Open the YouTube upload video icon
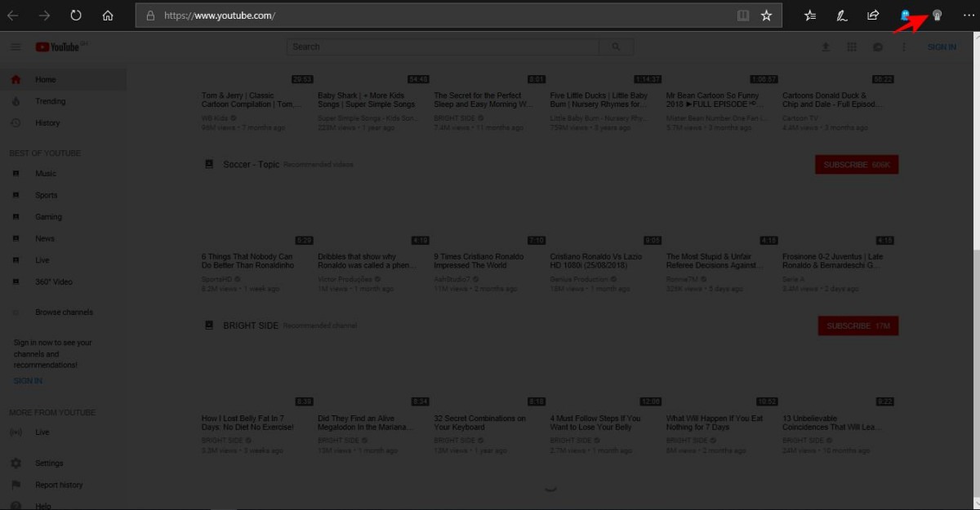980x510 pixels. 826,47
